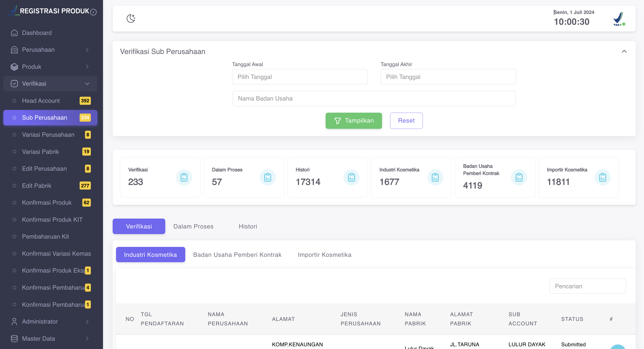Click the Master Data database icon
The image size is (644, 349).
click(14, 338)
